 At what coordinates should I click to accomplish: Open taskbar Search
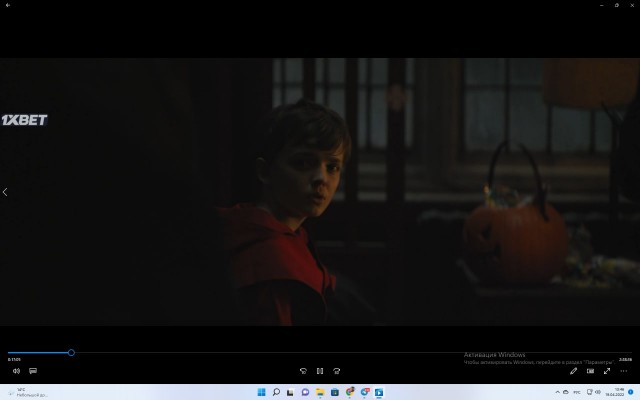click(276, 392)
